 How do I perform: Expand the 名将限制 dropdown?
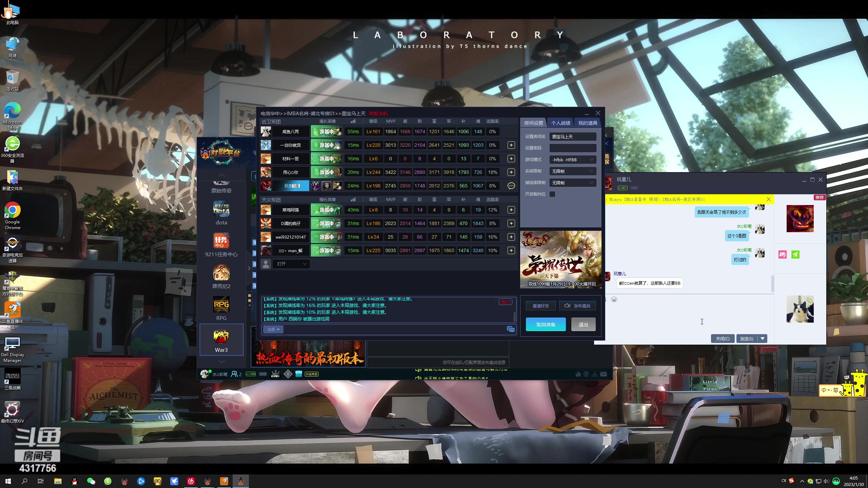tap(573, 171)
